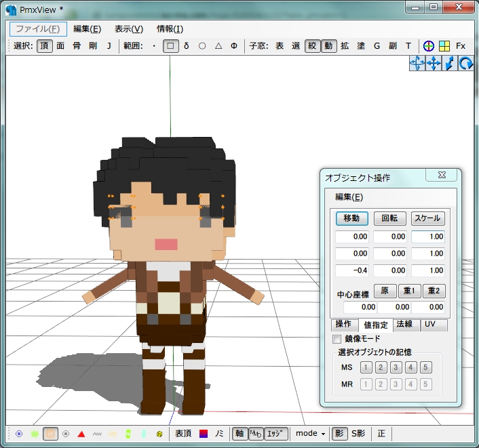The width and height of the screenshot is (479, 448).
Task: Click the colored crosshair circle icon
Action: tap(429, 46)
